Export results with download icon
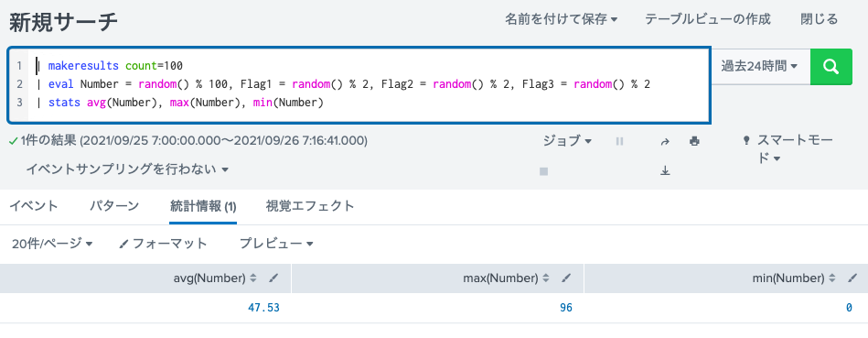Viewport: 868px width, 338px height. [x=665, y=171]
